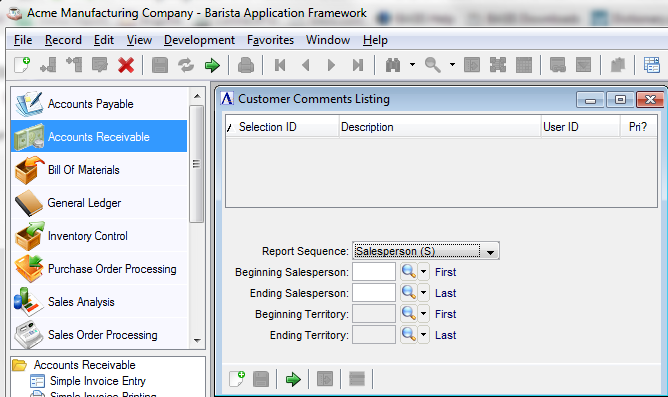
Task: Click the Save disk icon in main toolbar
Action: click(160, 65)
